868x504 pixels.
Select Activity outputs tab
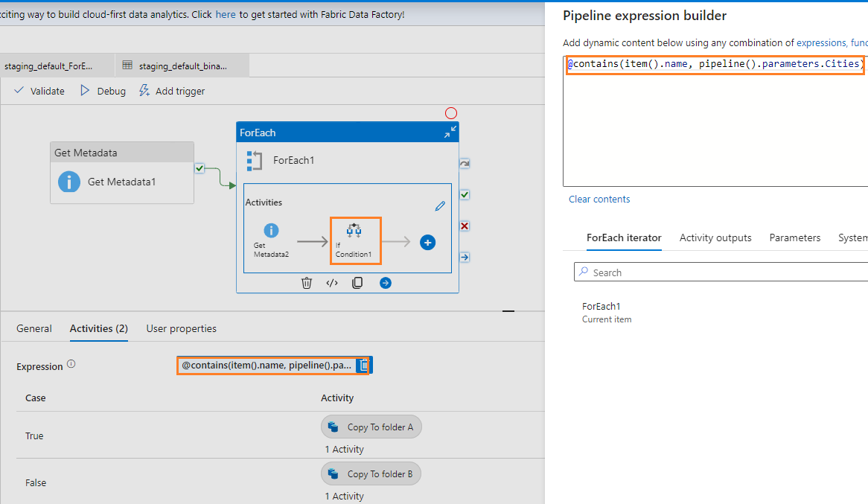coord(715,237)
